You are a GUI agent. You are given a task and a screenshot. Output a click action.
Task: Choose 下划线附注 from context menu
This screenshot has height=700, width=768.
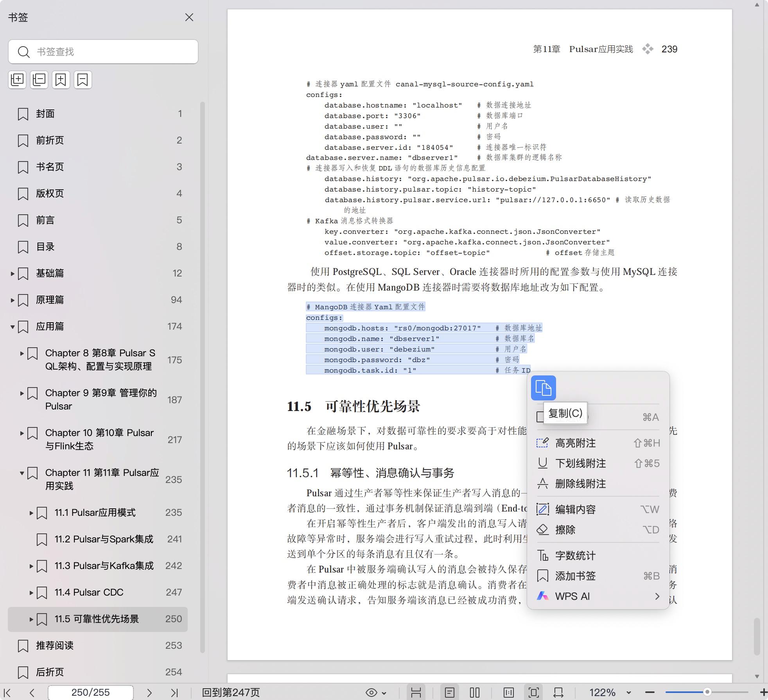(x=598, y=463)
